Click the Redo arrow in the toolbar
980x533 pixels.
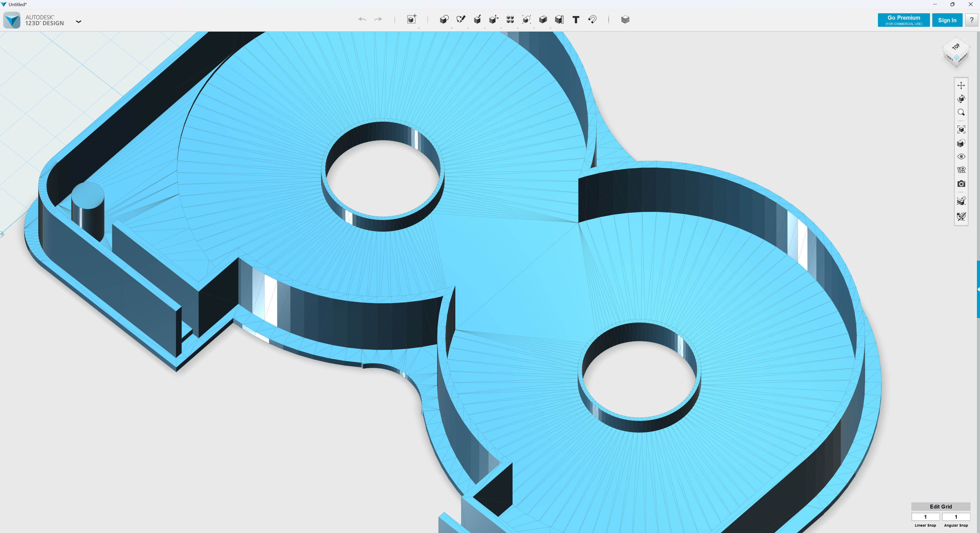378,19
